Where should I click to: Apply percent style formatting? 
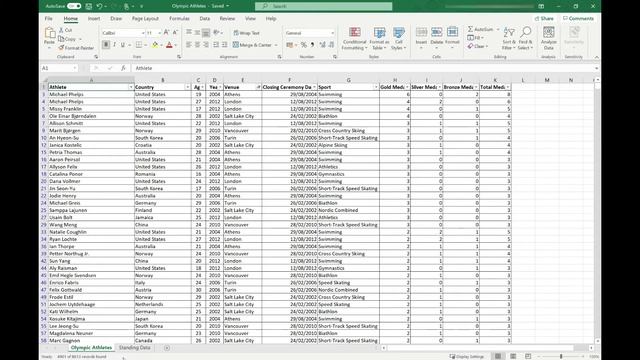(304, 45)
